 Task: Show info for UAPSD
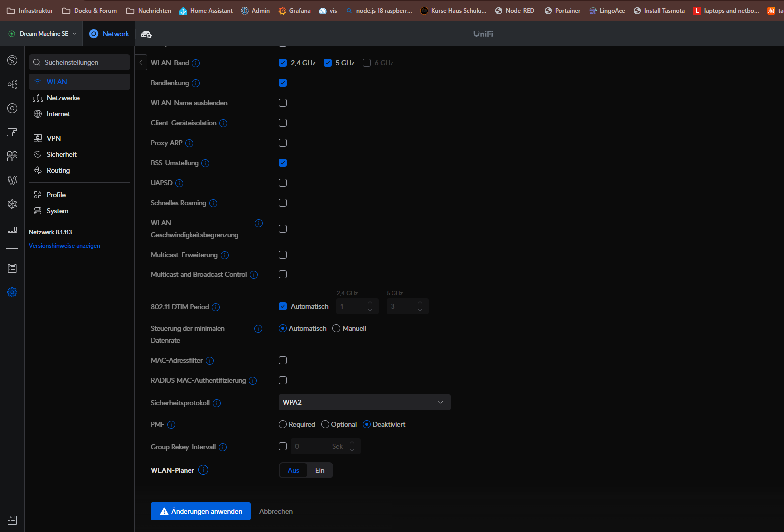click(179, 183)
